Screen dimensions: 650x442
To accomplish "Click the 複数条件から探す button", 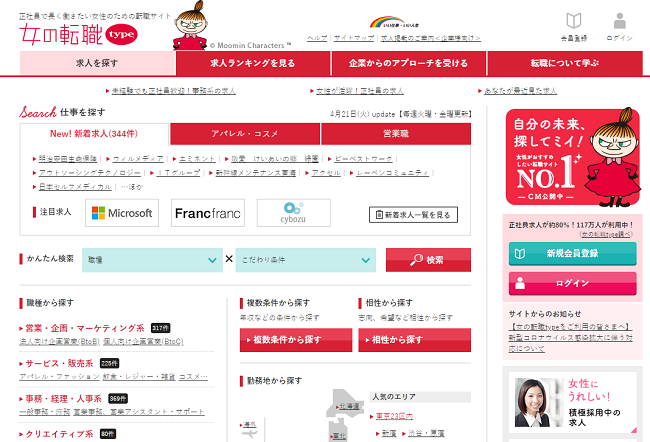I will coord(294,340).
